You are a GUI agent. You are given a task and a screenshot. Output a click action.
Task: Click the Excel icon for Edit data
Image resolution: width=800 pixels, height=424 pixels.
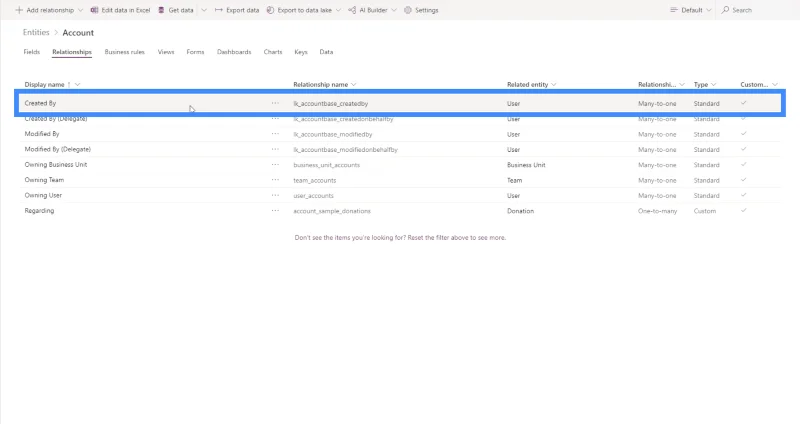[x=94, y=10]
